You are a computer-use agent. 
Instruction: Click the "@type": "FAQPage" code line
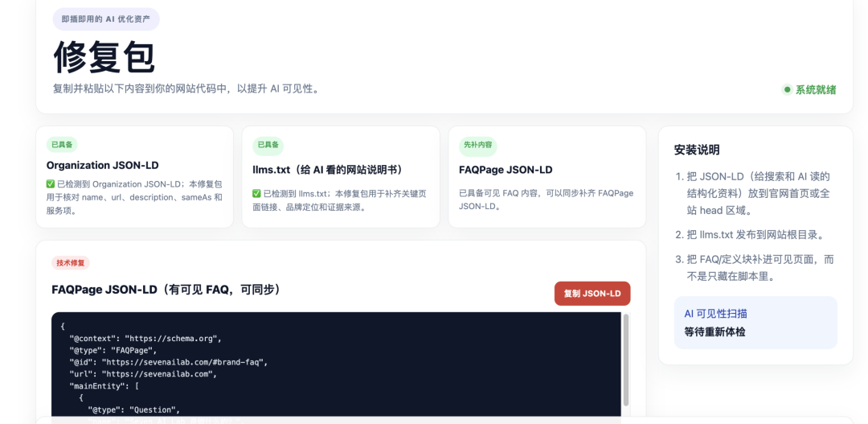[113, 350]
